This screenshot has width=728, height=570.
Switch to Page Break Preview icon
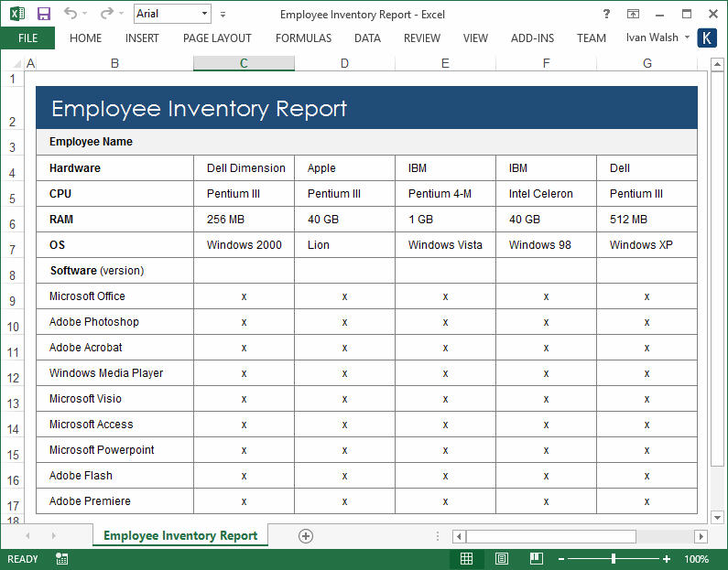click(537, 559)
